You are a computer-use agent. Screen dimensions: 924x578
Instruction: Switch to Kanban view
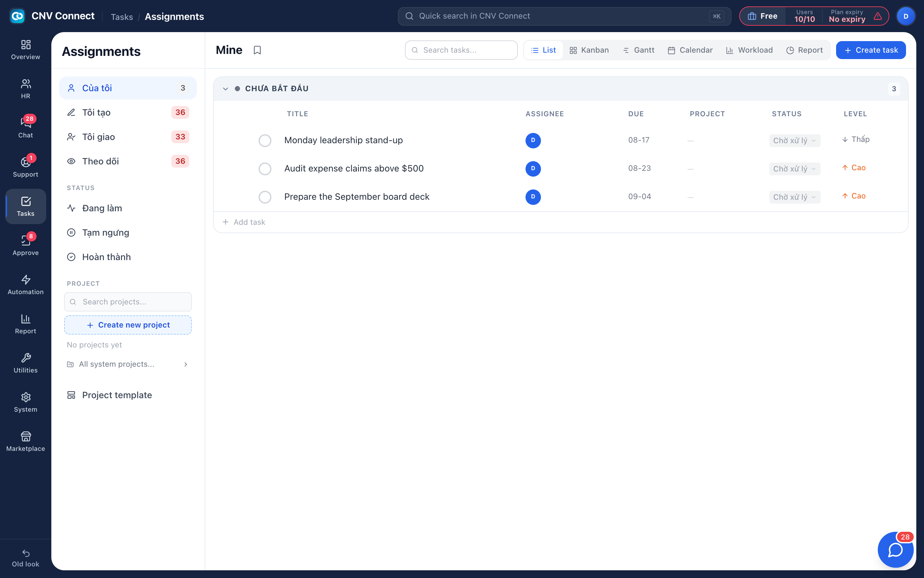click(589, 50)
